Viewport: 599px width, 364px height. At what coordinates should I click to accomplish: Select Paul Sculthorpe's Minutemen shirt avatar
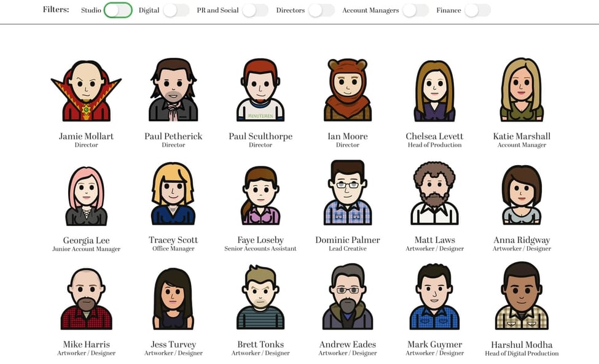pyautogui.click(x=260, y=90)
